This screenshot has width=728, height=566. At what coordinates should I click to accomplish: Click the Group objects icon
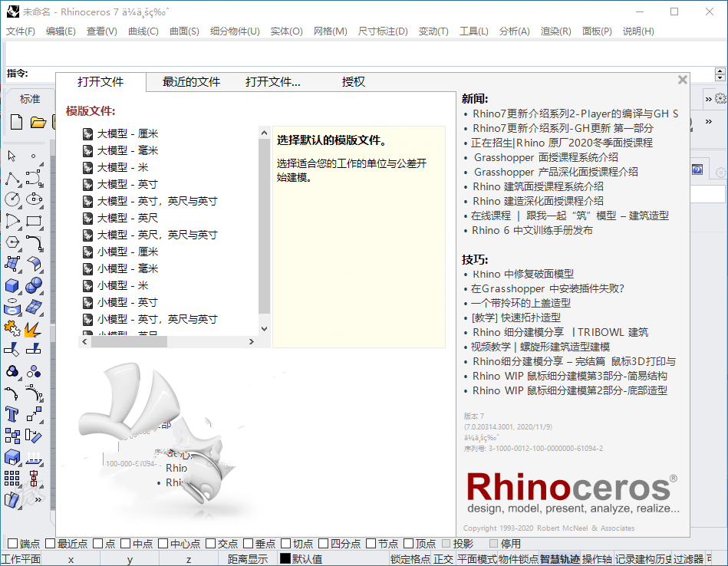[12, 371]
